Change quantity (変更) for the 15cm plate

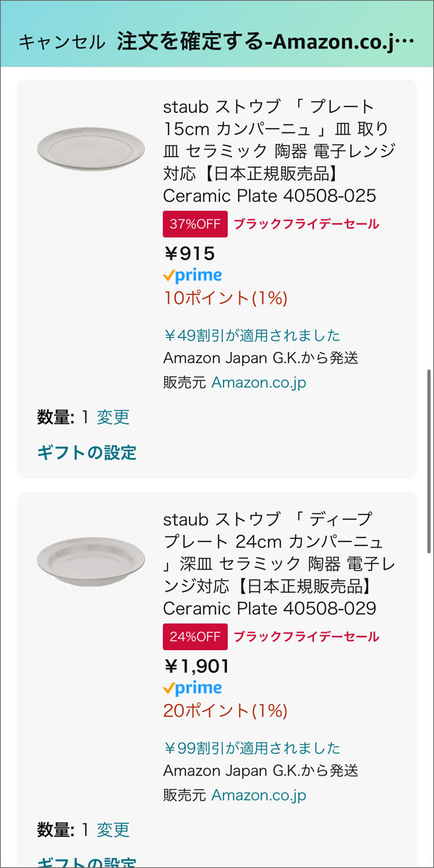[113, 417]
